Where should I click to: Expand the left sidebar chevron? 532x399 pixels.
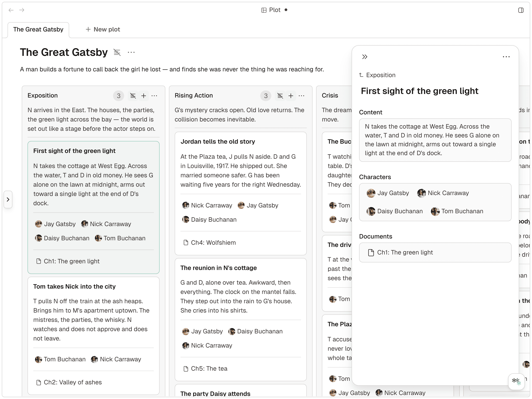8,199
